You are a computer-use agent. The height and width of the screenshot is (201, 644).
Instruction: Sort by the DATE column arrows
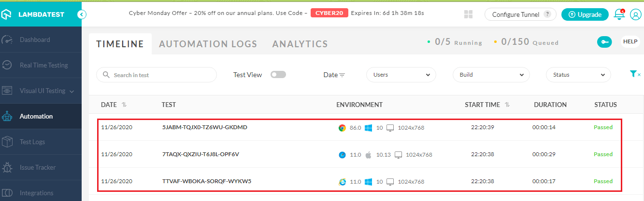click(124, 105)
